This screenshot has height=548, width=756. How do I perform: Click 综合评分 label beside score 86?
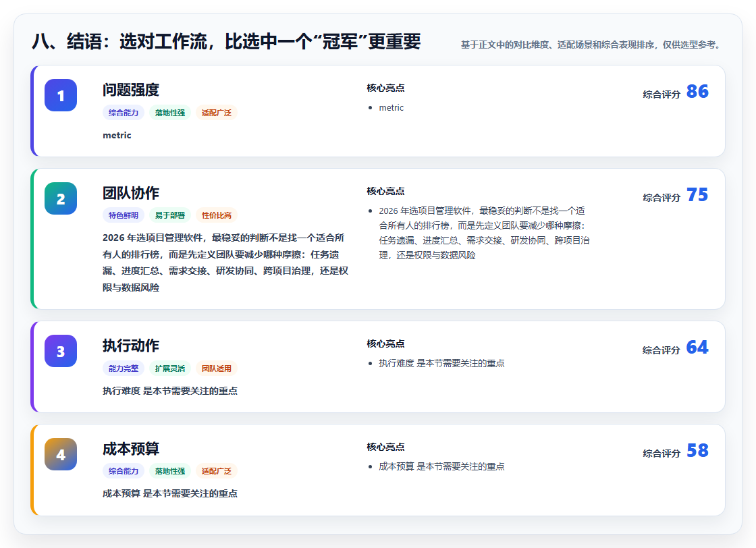point(661,94)
